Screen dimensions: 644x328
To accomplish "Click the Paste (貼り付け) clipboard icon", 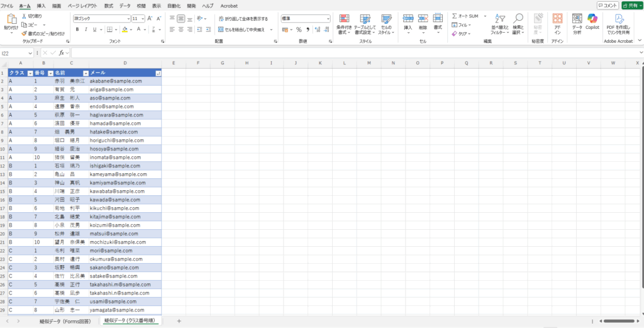I will click(11, 19).
